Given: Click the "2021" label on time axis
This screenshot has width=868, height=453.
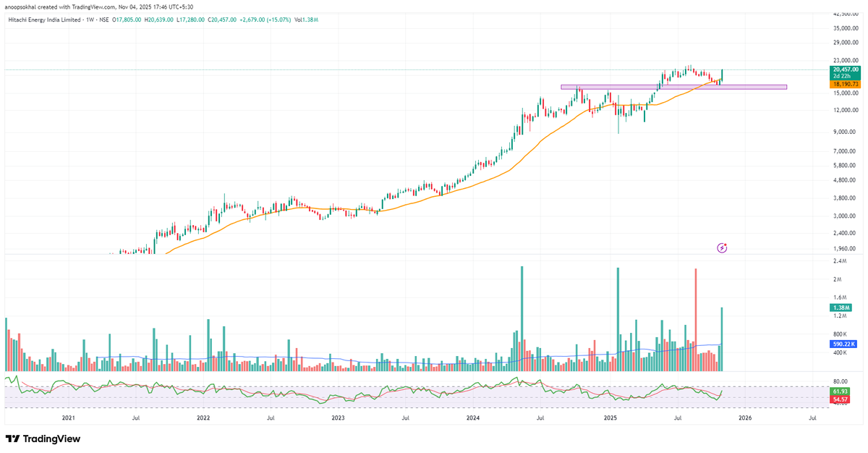Looking at the screenshot, I should (69, 418).
